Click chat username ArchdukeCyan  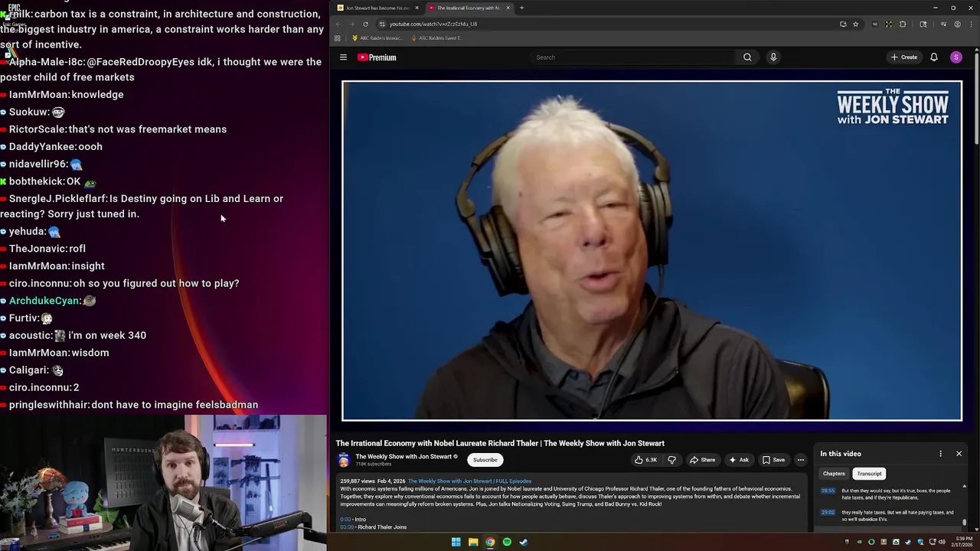click(45, 301)
